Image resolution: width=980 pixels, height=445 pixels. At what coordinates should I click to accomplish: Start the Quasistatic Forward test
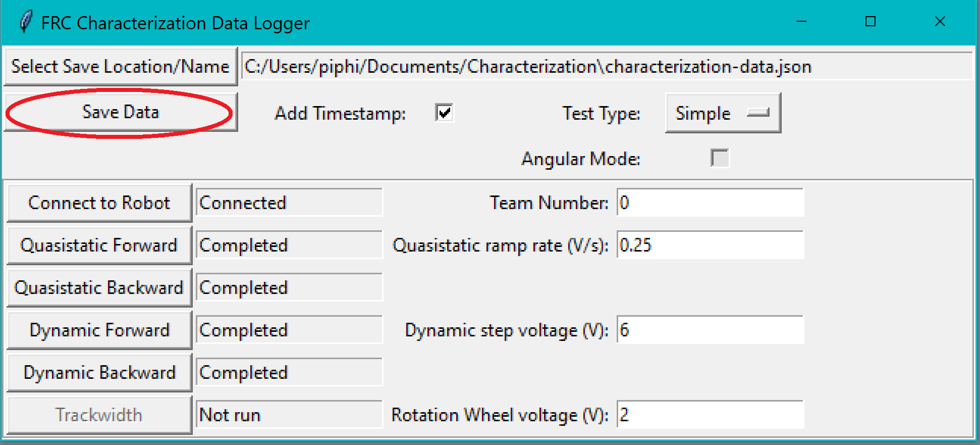pyautogui.click(x=99, y=245)
